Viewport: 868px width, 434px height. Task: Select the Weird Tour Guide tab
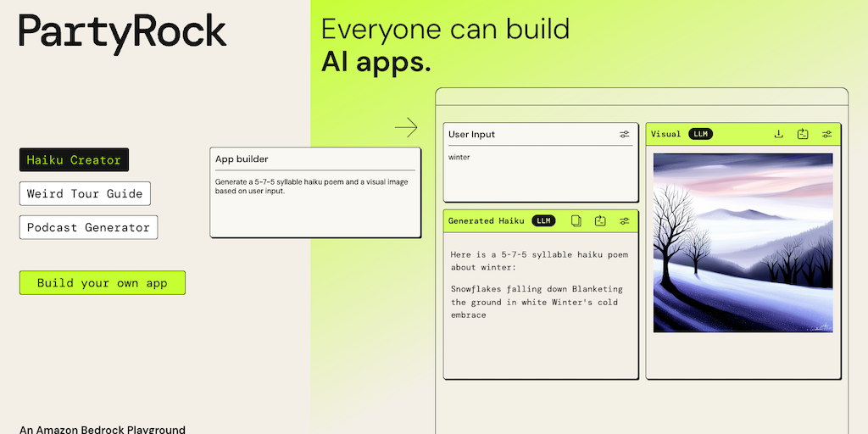[x=85, y=194]
